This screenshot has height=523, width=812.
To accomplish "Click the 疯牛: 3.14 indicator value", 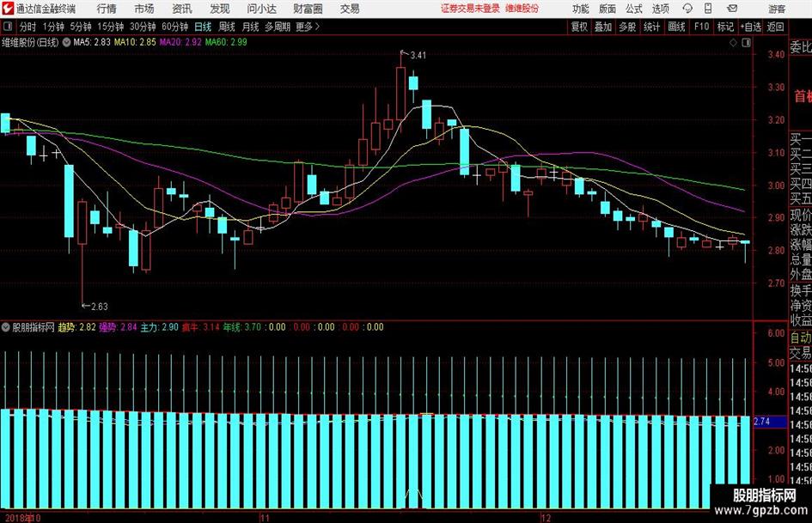I will point(201,327).
